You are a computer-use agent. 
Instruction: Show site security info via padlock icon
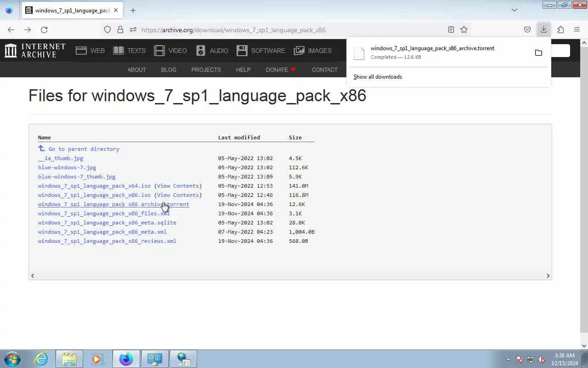tap(120, 29)
